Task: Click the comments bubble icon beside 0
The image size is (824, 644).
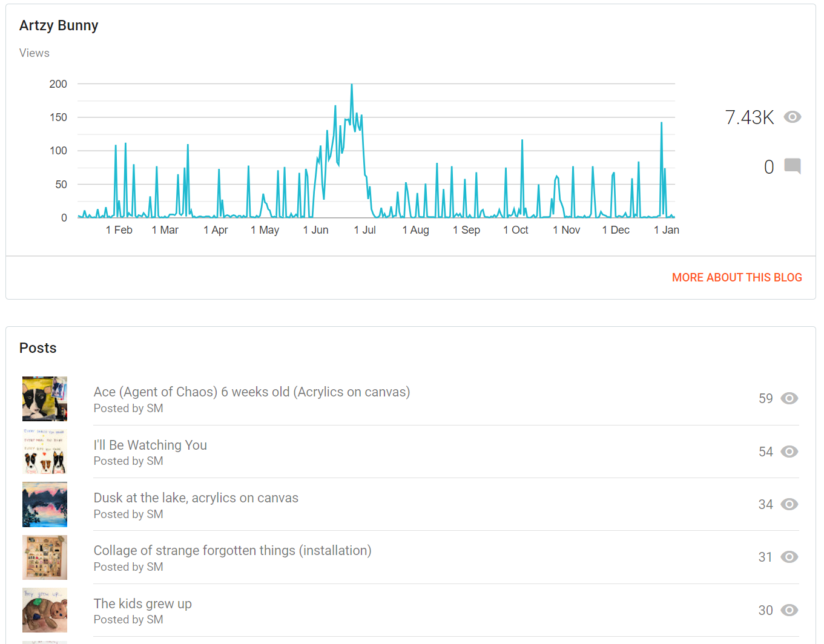Action: (x=792, y=166)
